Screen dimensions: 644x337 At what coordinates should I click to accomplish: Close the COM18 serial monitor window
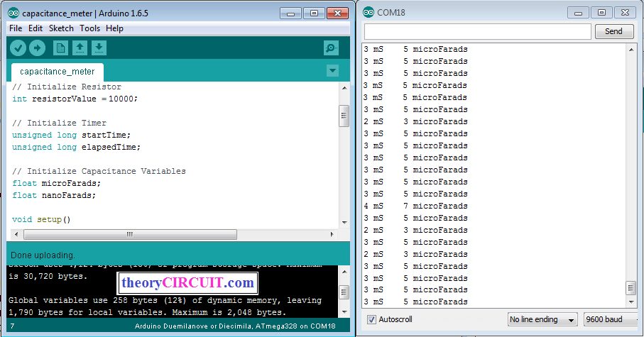tap(625, 13)
